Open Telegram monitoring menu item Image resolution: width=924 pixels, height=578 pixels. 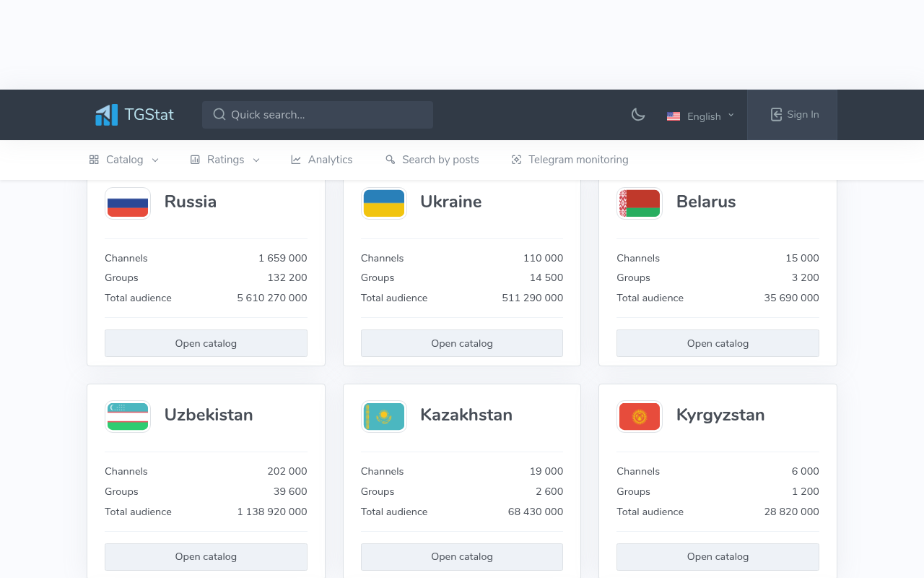(x=570, y=160)
